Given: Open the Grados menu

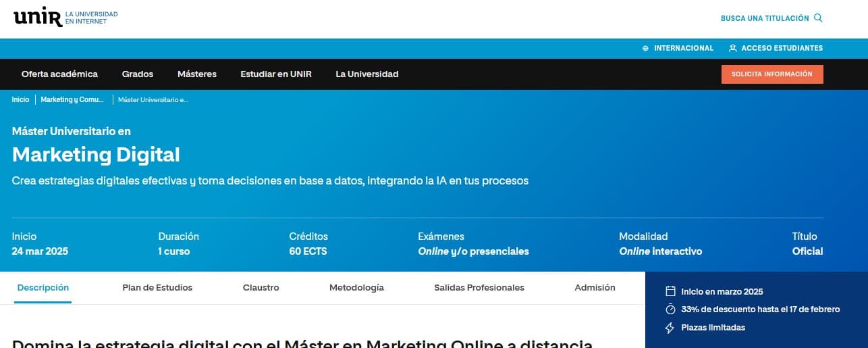Looking at the screenshot, I should tap(138, 74).
